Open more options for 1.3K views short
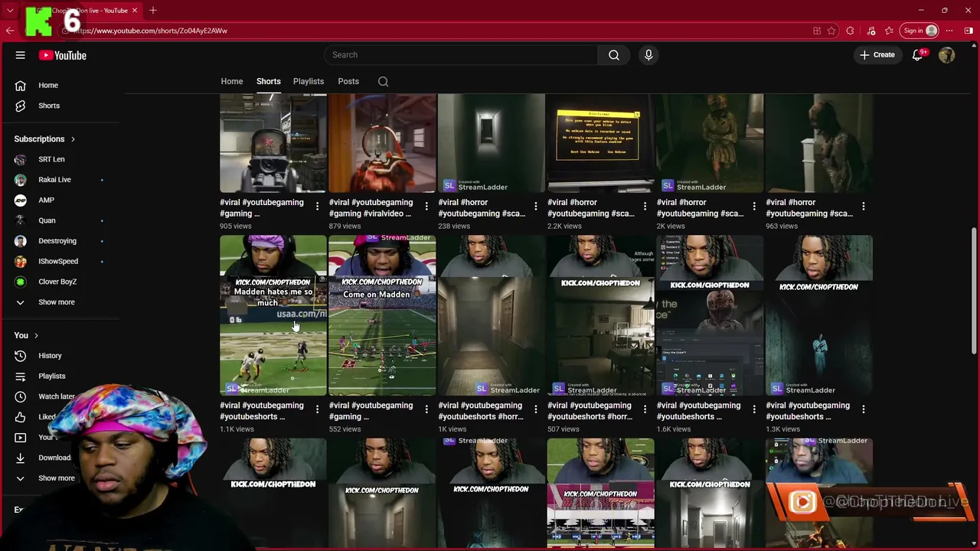Screen dimensions: 980x551 (x=863, y=409)
